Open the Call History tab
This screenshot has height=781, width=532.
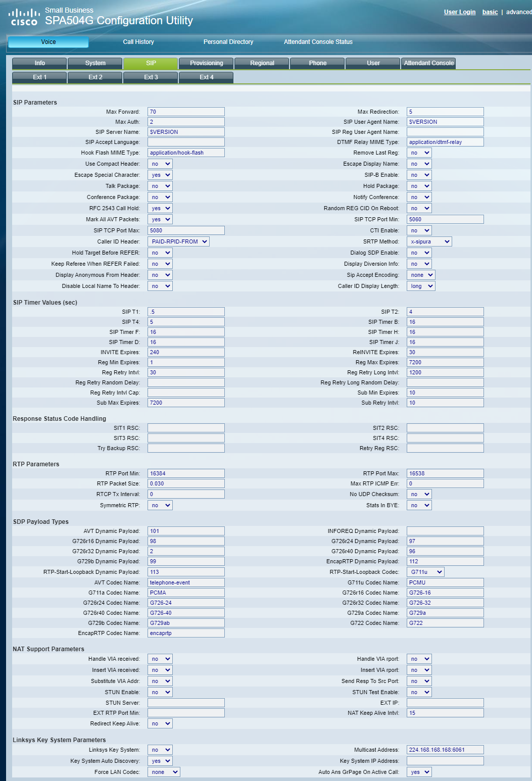(138, 42)
